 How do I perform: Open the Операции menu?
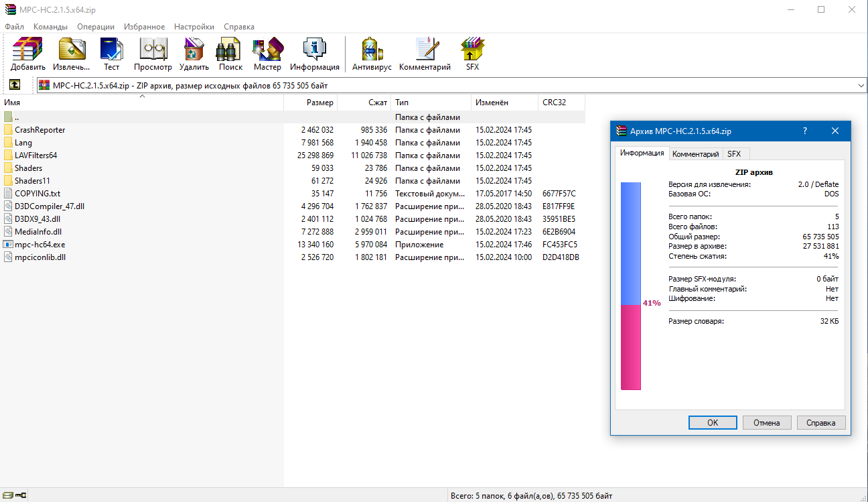point(96,27)
